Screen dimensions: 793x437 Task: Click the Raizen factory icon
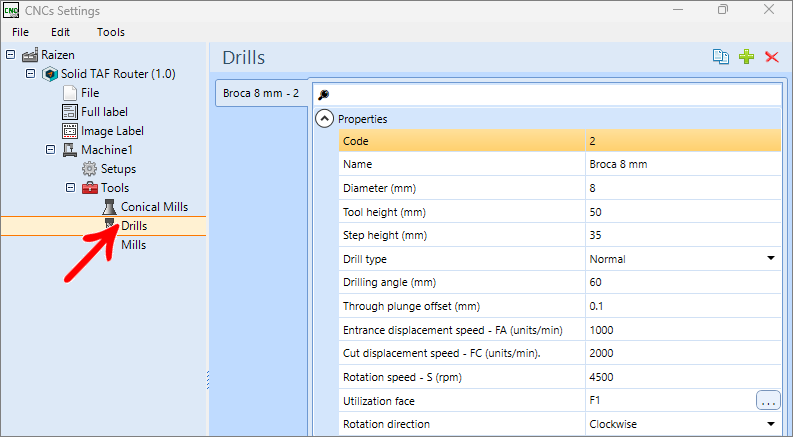[30, 55]
